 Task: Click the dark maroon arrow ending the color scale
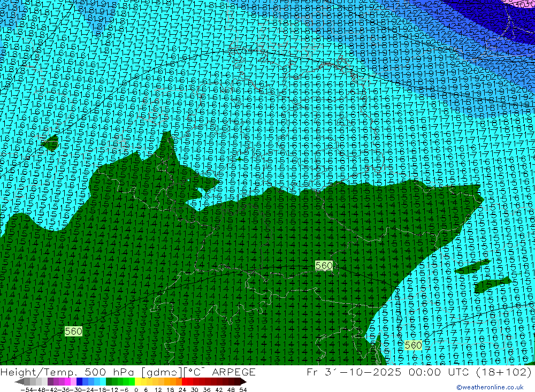click(x=243, y=381)
